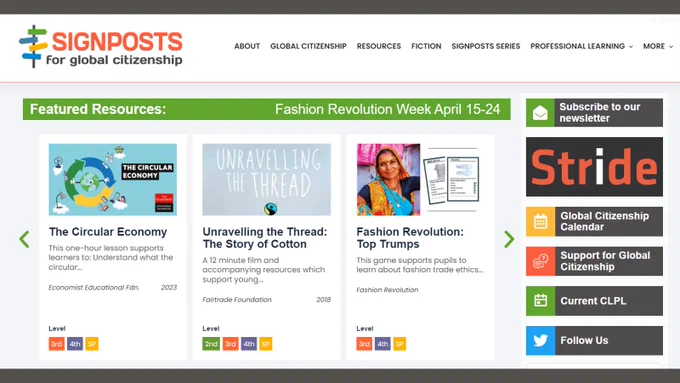
Task: Click the Fairtrade Foundation source text
Action: tap(237, 300)
